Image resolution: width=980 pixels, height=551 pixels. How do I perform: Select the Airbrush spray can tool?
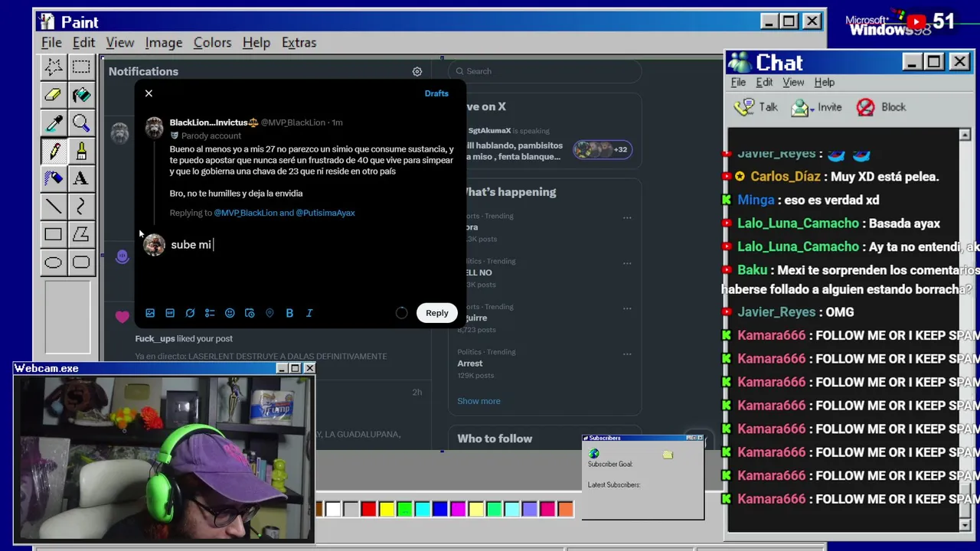click(53, 178)
